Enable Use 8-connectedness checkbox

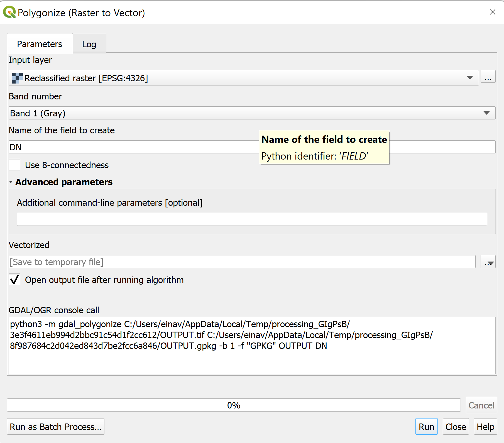point(14,165)
